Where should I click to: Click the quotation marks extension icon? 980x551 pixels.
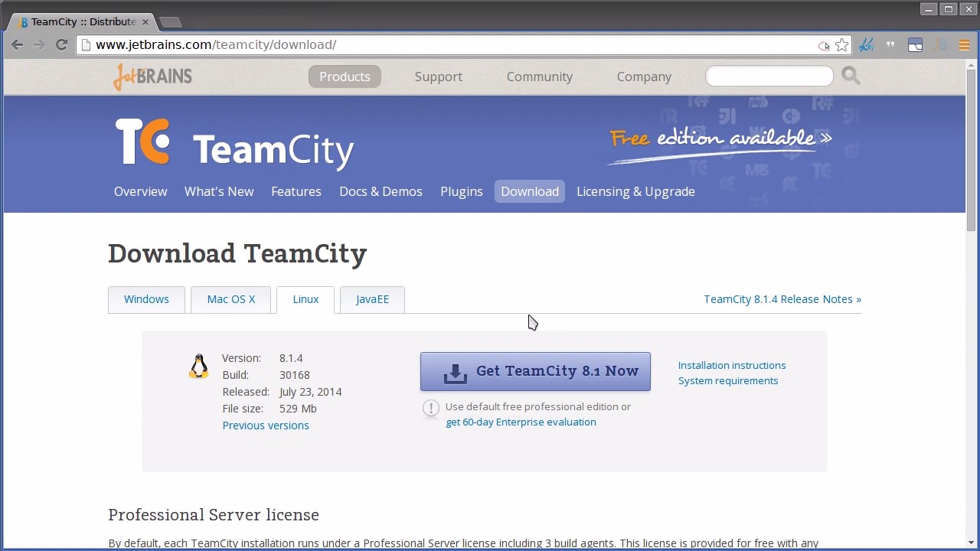click(890, 45)
